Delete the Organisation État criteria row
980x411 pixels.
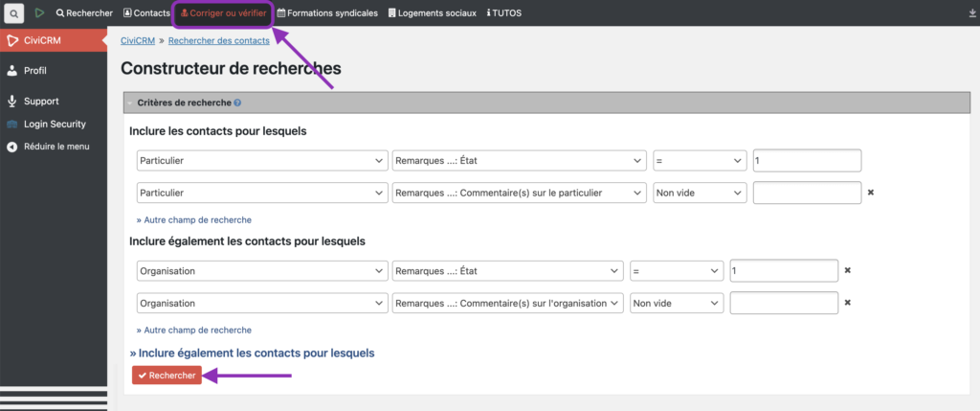(x=847, y=271)
